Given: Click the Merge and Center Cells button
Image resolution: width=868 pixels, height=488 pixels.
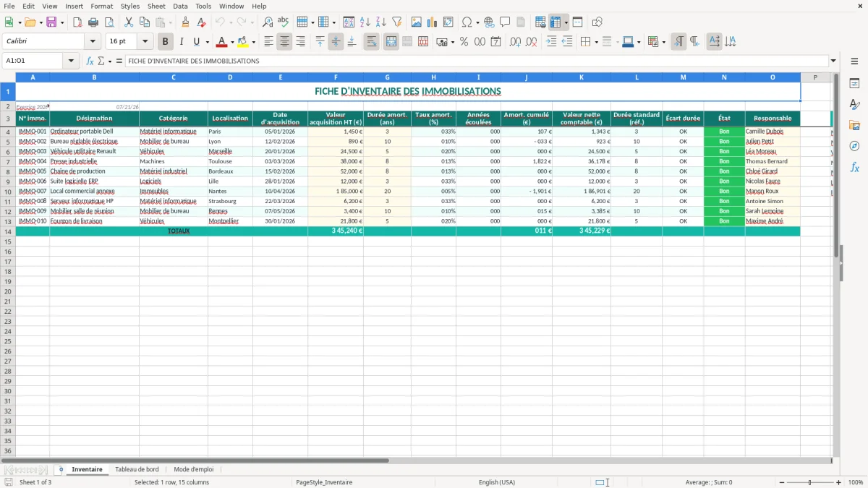Looking at the screenshot, I should coord(391,42).
